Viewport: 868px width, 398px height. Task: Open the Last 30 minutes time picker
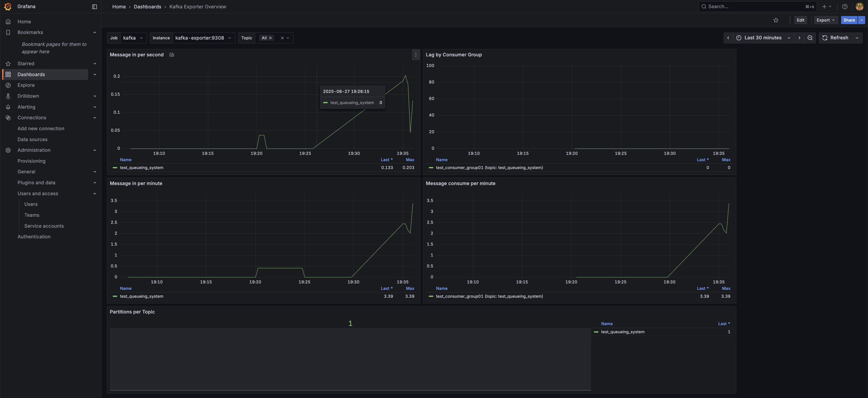763,38
